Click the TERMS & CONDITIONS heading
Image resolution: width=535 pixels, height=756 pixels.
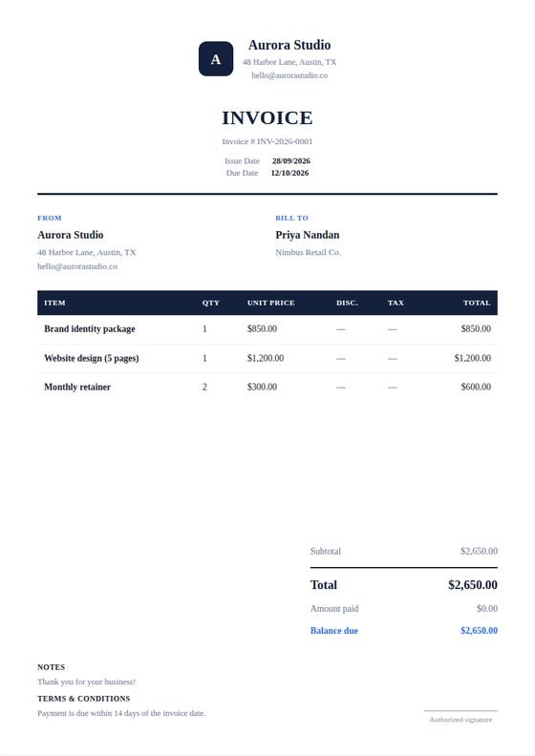click(x=84, y=699)
